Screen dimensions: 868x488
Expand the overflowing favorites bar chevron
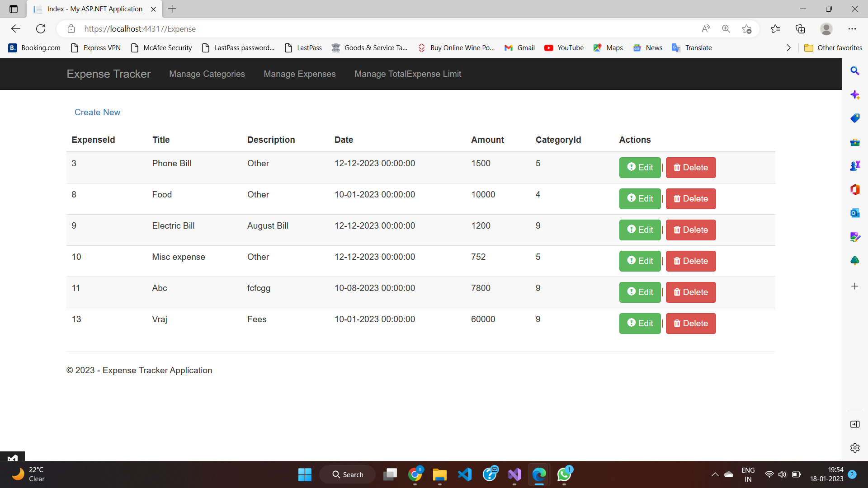[789, 47]
